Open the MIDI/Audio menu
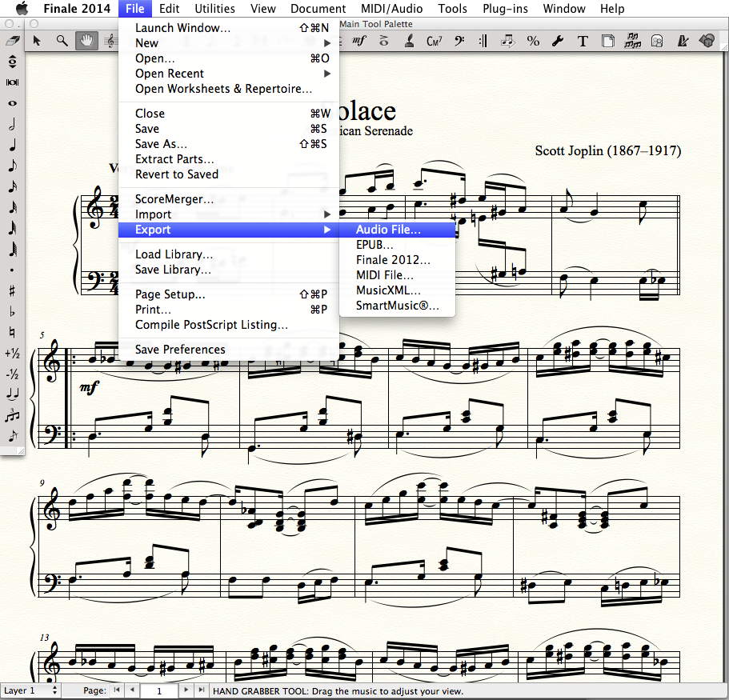This screenshot has width=729, height=700. (391, 8)
